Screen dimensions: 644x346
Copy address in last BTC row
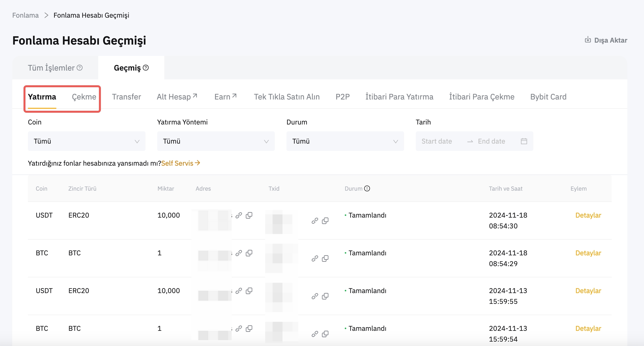pyautogui.click(x=249, y=328)
